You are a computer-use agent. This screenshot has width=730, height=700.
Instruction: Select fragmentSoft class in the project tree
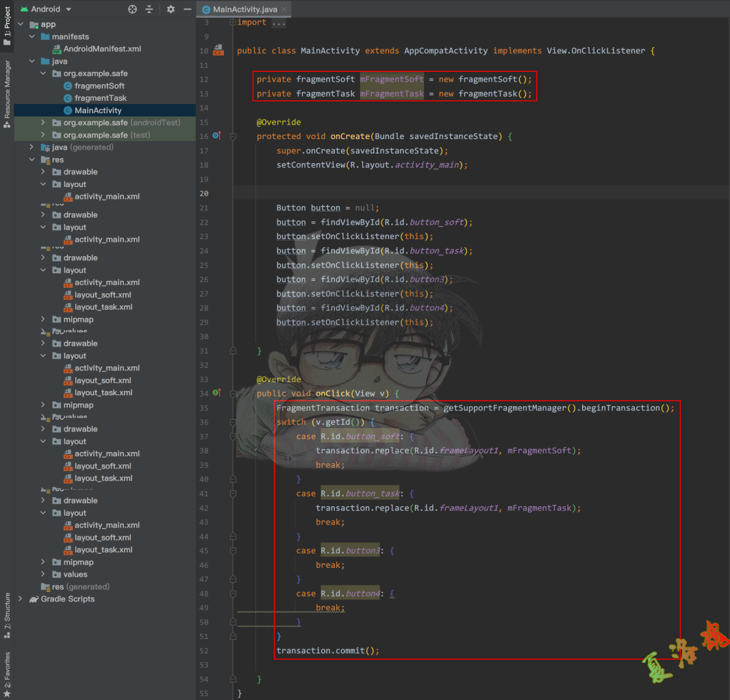(99, 86)
